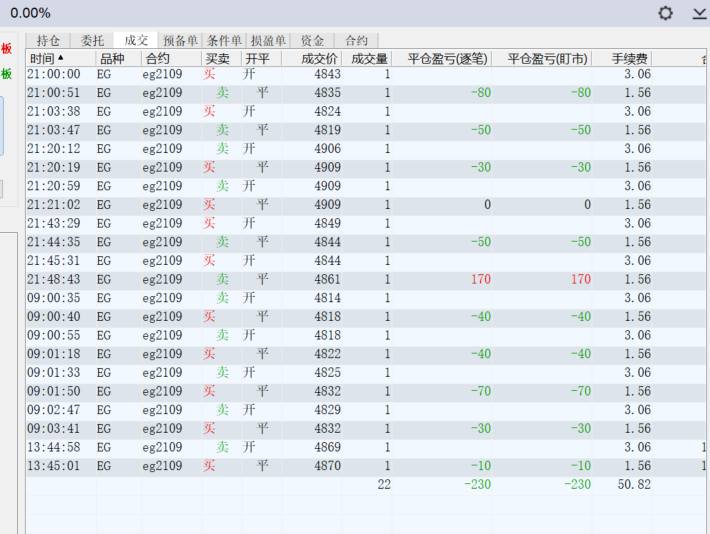
Task: Select the 09:01:33 trade row
Action: click(x=365, y=373)
